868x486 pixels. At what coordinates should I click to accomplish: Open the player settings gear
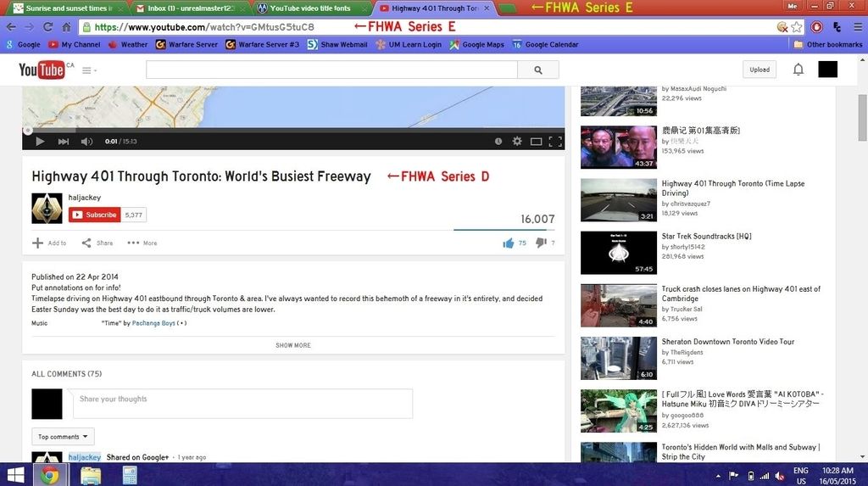[517, 142]
